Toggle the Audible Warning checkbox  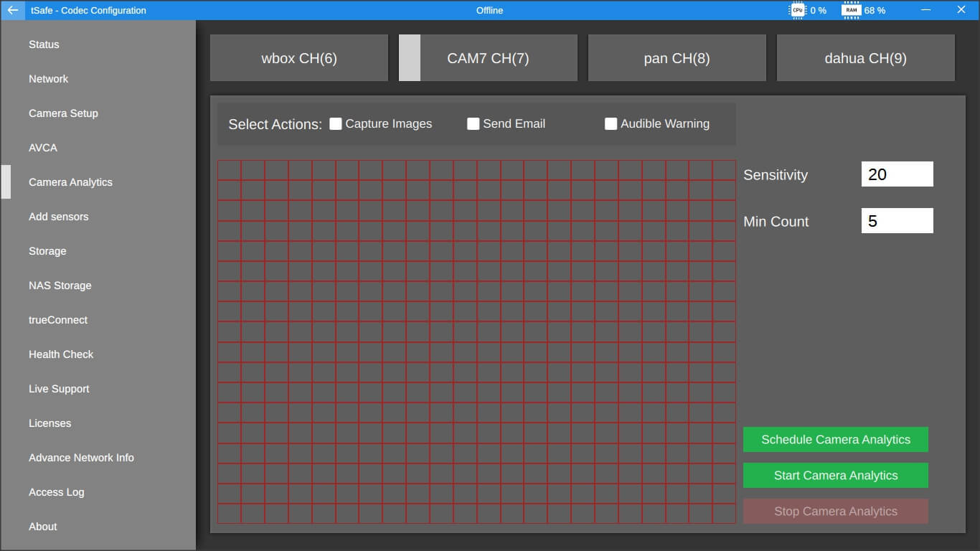pyautogui.click(x=611, y=123)
